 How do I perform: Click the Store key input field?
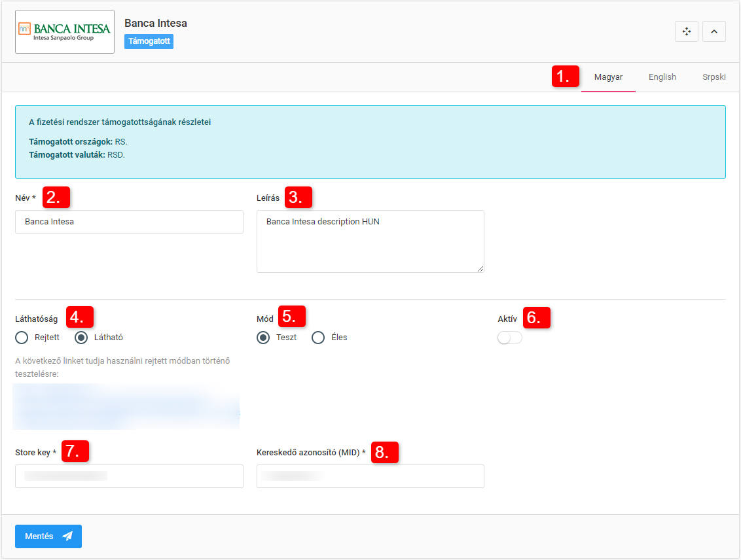point(129,476)
